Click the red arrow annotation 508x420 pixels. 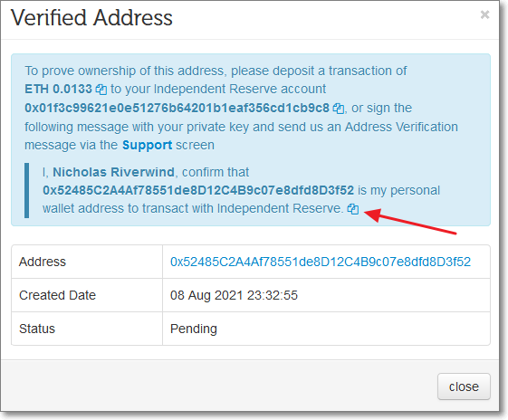point(410,221)
